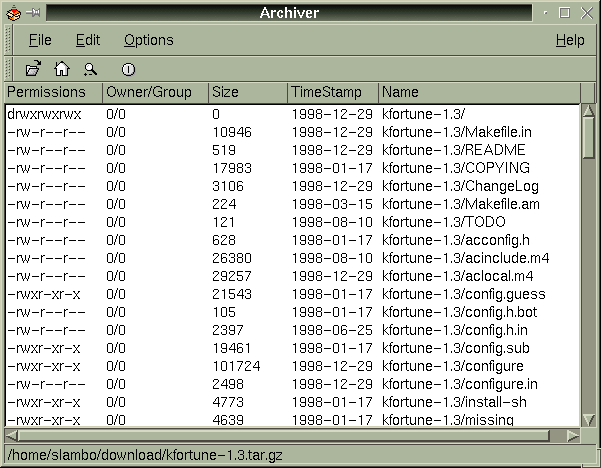Click the window menu icon in title bar
This screenshot has height=468, width=601.
pyautogui.click(x=13, y=12)
